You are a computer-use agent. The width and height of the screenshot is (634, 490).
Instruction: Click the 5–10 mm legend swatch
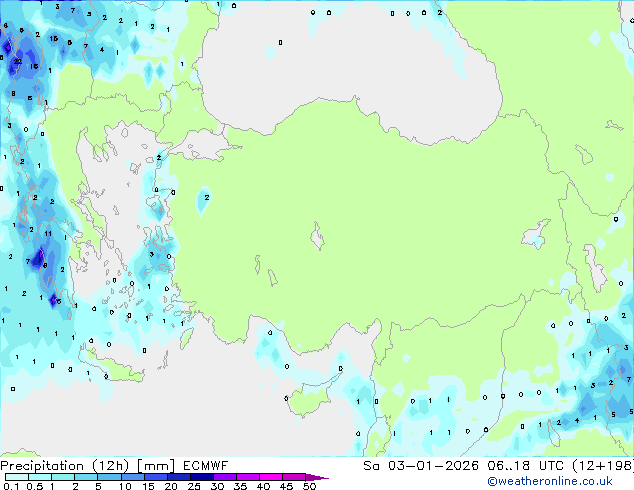click(110, 477)
